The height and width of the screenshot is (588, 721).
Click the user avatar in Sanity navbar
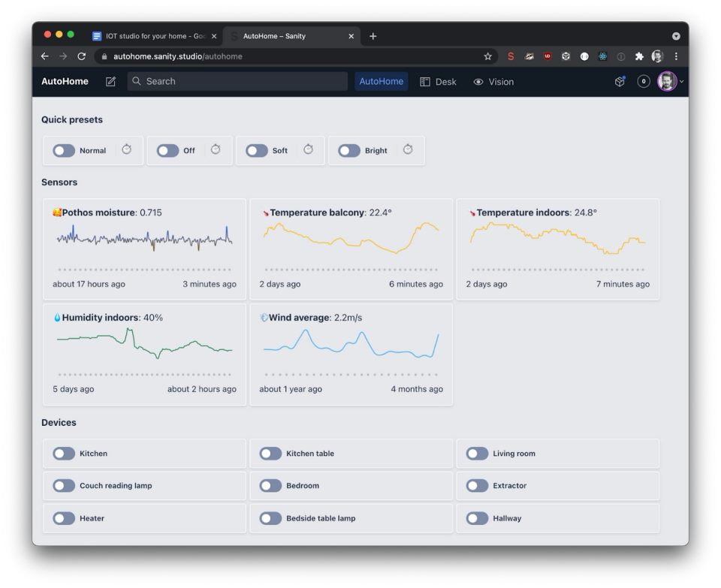pyautogui.click(x=667, y=81)
